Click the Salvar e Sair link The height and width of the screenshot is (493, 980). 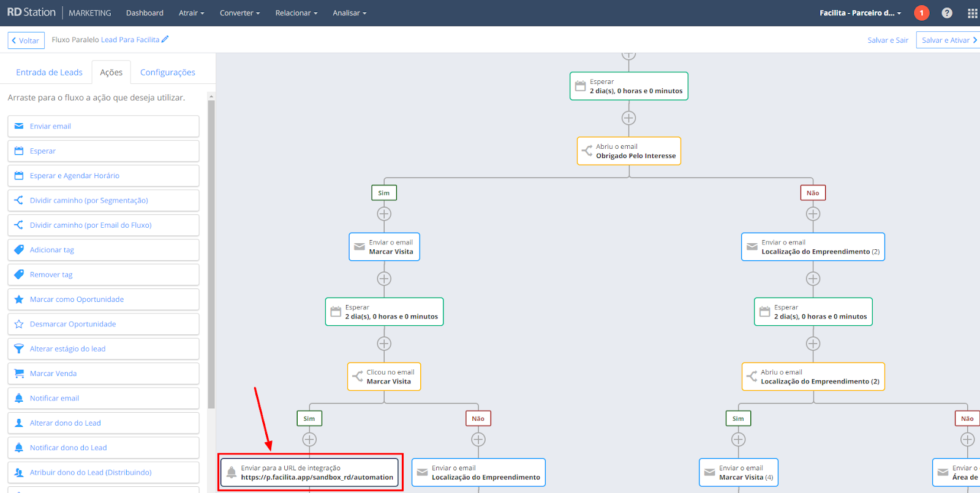click(x=888, y=40)
